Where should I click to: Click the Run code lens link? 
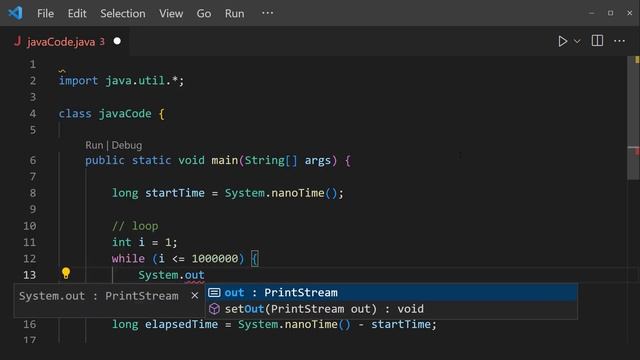(94, 145)
